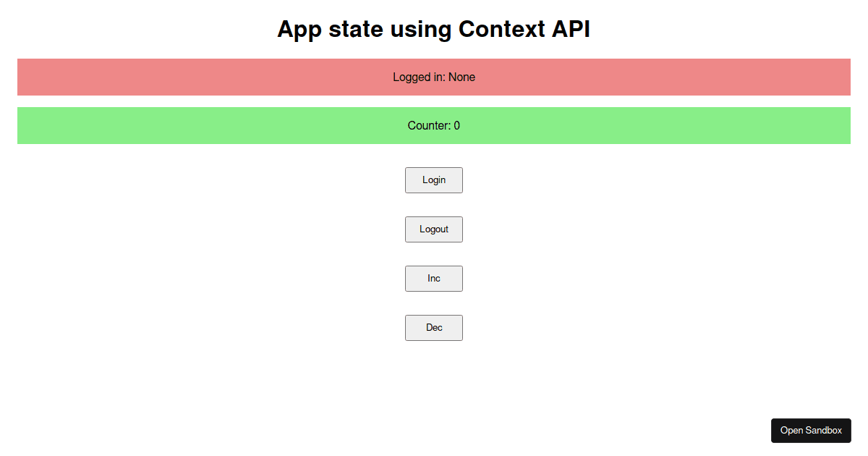Viewport: 868px width, 456px height.
Task: Click the green Counter banner
Action: click(x=434, y=125)
